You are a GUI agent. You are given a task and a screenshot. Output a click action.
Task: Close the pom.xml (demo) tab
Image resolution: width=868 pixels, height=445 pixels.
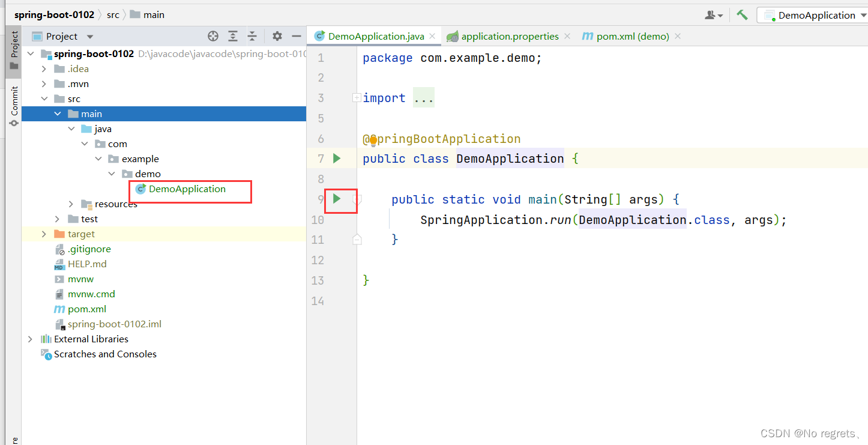[x=678, y=36]
